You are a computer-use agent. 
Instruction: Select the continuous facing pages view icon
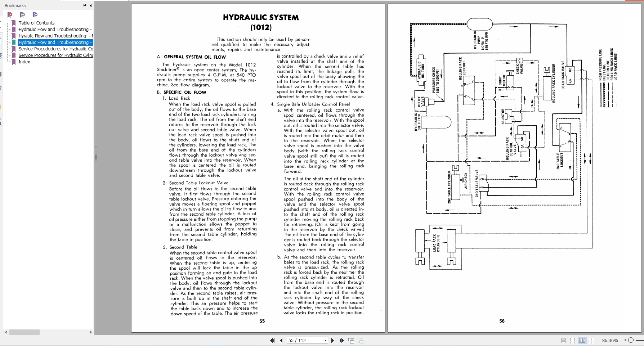(x=592, y=340)
